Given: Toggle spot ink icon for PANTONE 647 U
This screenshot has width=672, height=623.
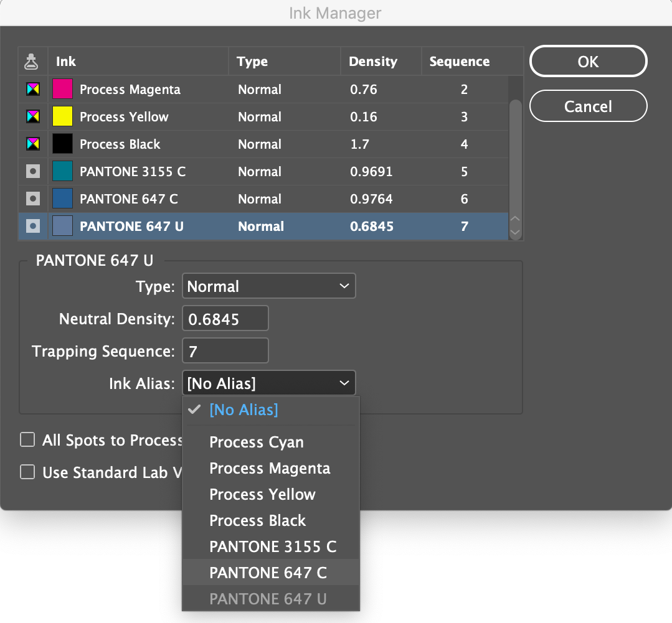Looking at the screenshot, I should (33, 226).
